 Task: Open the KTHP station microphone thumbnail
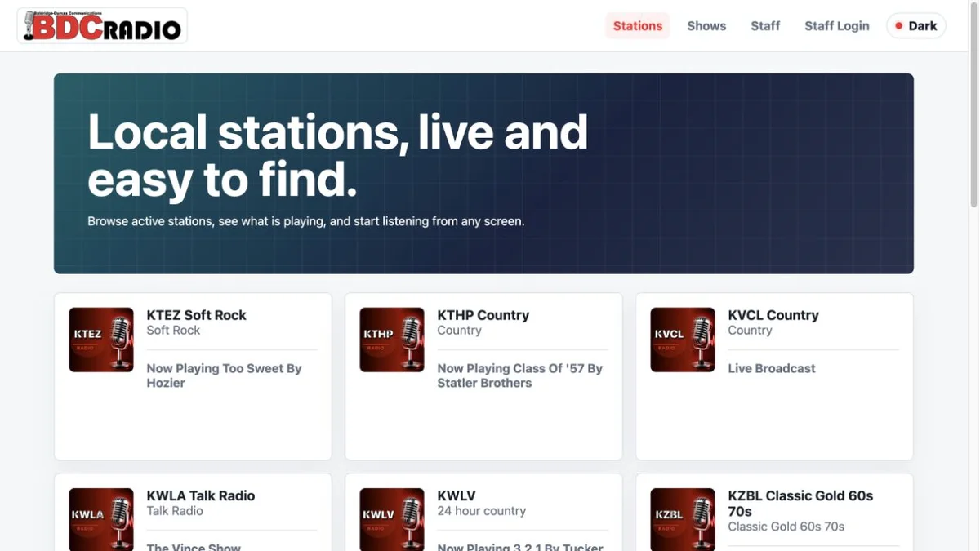point(392,340)
